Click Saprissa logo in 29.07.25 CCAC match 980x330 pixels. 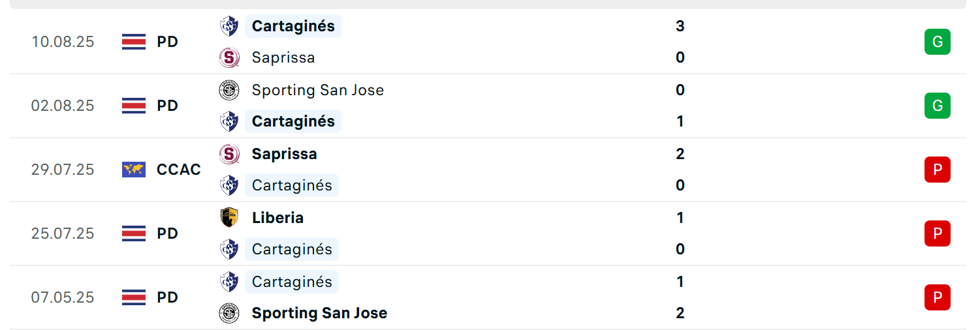(229, 154)
